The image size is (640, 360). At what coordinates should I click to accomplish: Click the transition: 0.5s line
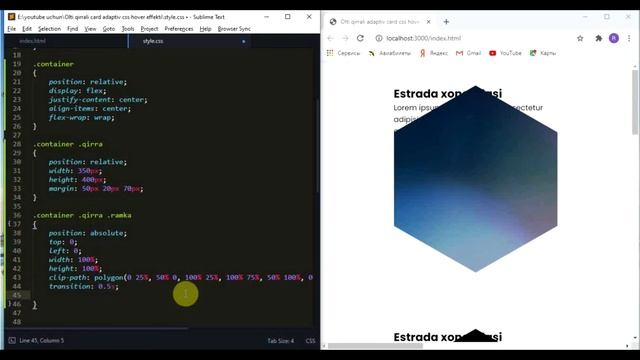(84, 286)
